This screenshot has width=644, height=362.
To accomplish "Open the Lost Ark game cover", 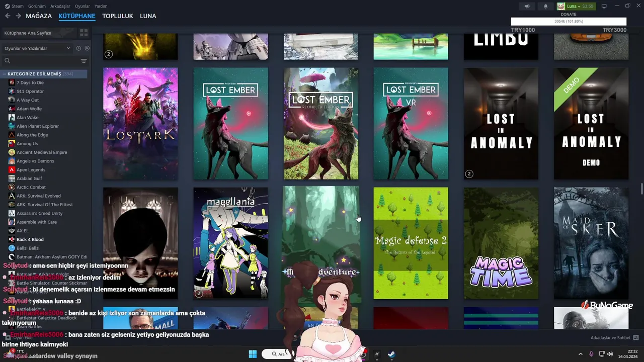I will tap(140, 124).
